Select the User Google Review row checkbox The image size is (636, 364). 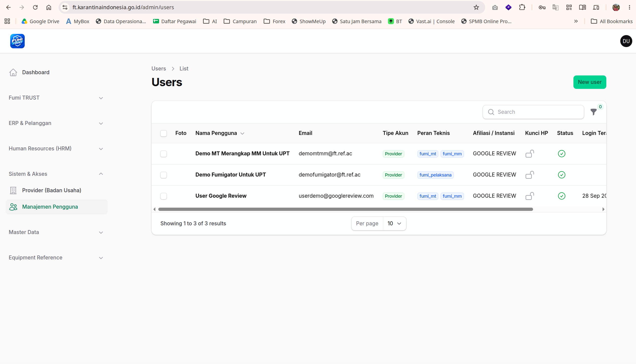click(164, 196)
